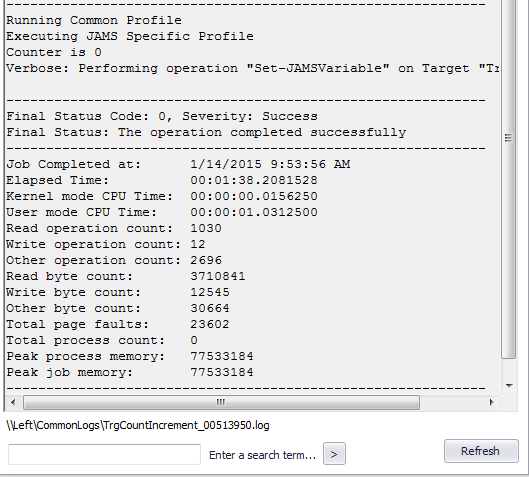529x477 pixels.
Task: Click the Refresh button
Action: 481,451
